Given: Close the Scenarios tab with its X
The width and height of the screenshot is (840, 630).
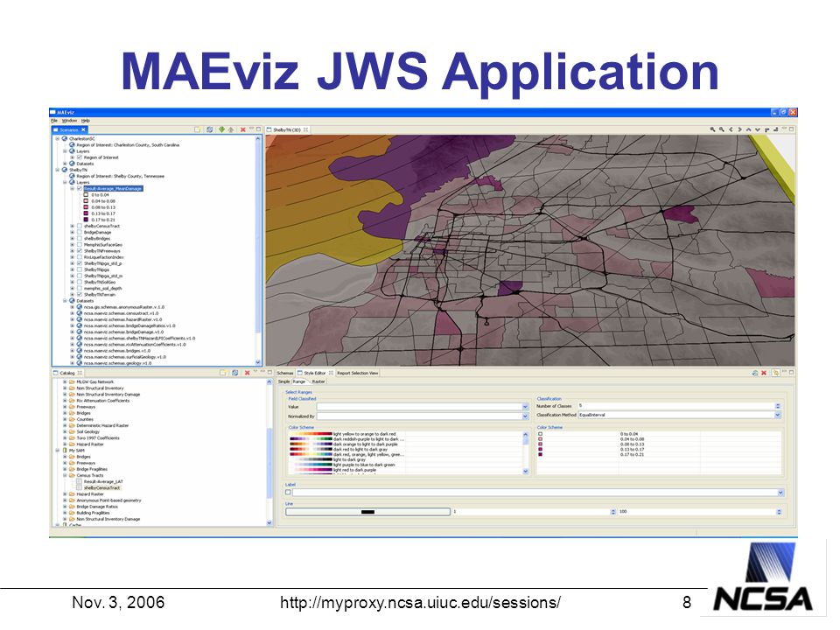Looking at the screenshot, I should pyautogui.click(x=84, y=129).
